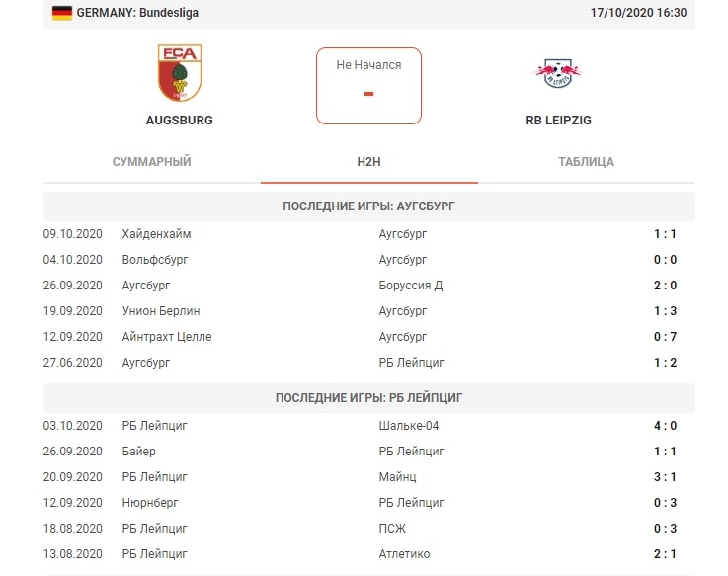Image resolution: width=728 pixels, height=576 pixels.
Task: Open the РБ Лейпциг vs Майнц match
Action: pyautogui.click(x=368, y=477)
